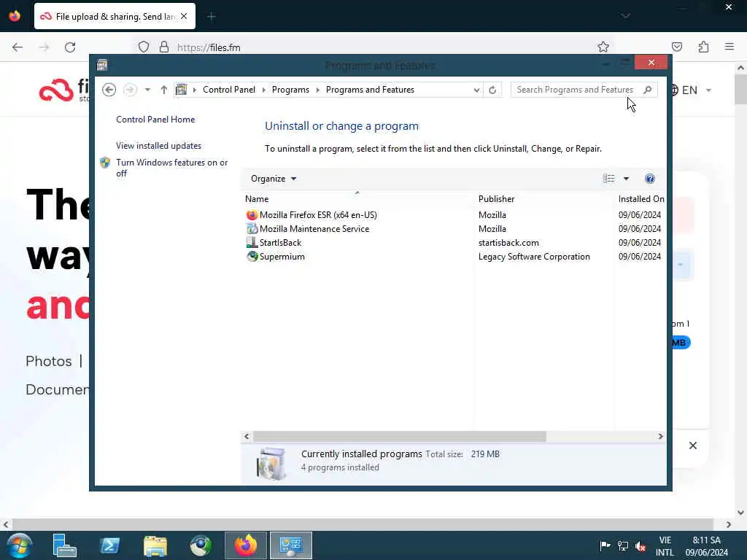Click the Back arrow in Programs and Features
Screen dimensions: 747x560
click(x=109, y=90)
